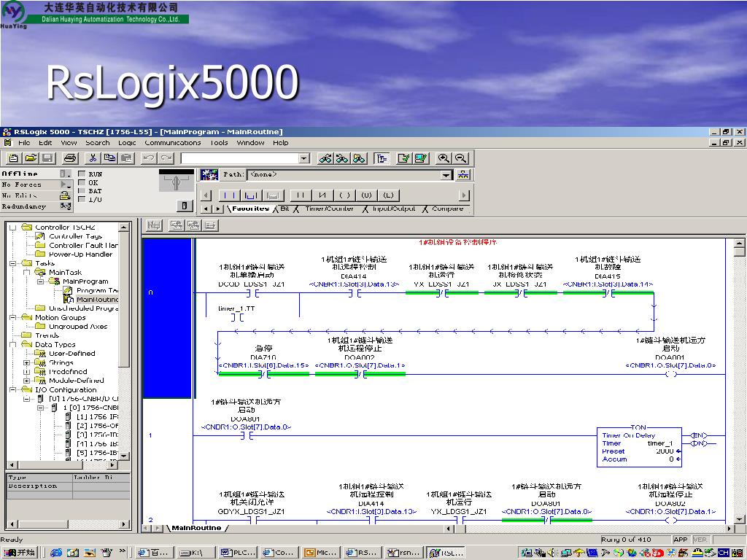This screenshot has width=747, height=560.
Task: Switch to the Timer/Counter instruction tab
Action: (x=329, y=209)
